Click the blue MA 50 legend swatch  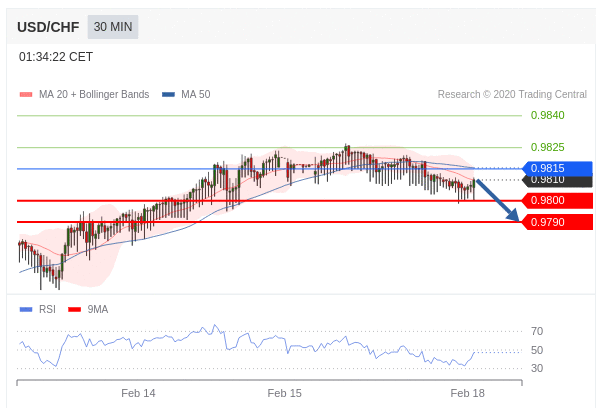(168, 95)
